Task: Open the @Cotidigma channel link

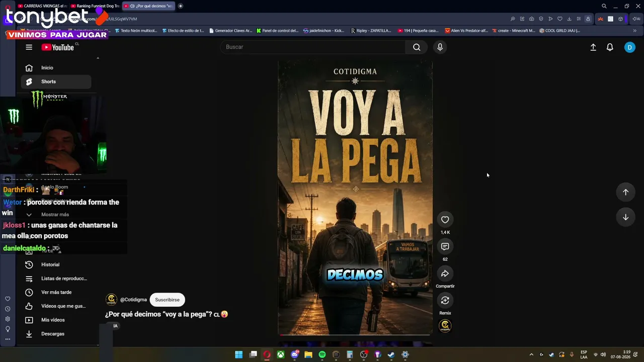Action: [133, 300]
